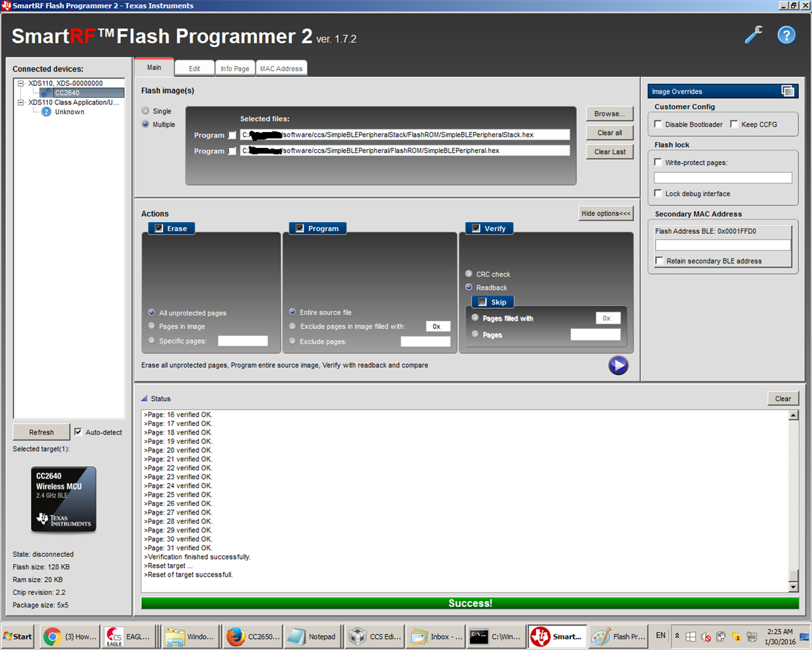Tick Program checkbox for SimpleBLEPeripheral.hex
This screenshot has height=650, width=812.
tap(232, 151)
